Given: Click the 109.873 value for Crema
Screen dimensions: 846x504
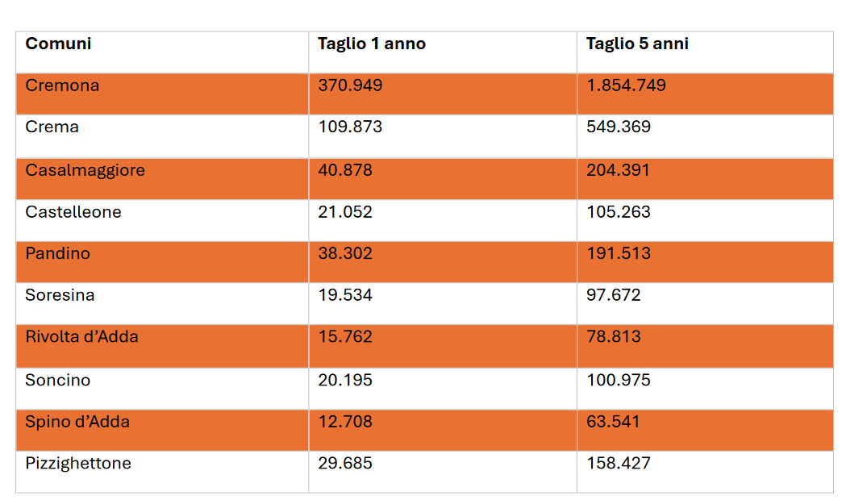Looking at the screenshot, I should 350,127.
